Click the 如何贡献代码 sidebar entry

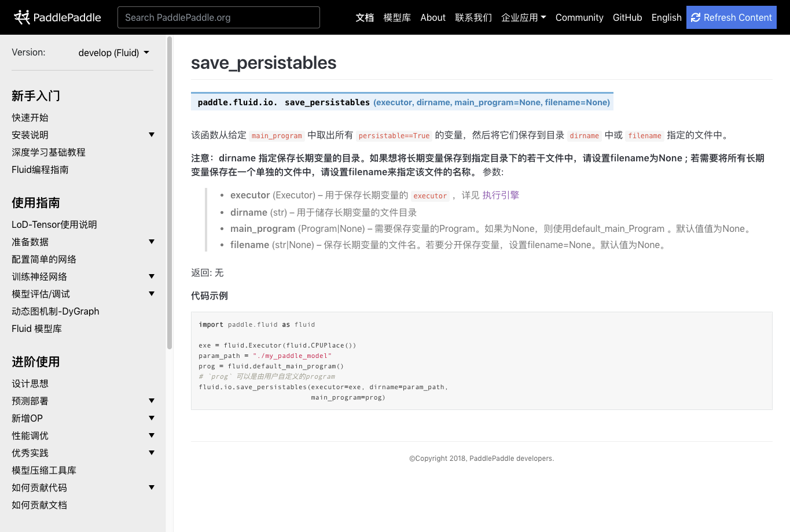coord(39,487)
